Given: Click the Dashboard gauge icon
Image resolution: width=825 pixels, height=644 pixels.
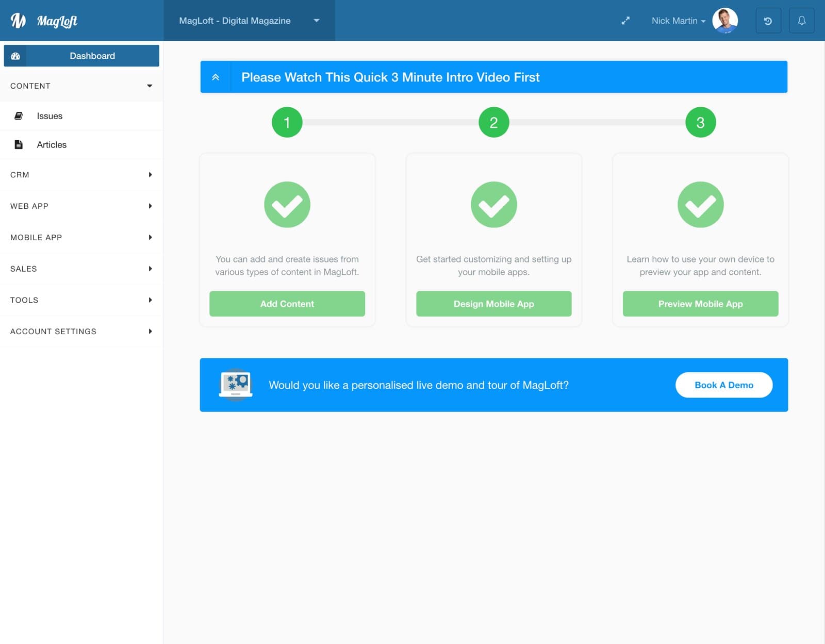Looking at the screenshot, I should coord(15,56).
